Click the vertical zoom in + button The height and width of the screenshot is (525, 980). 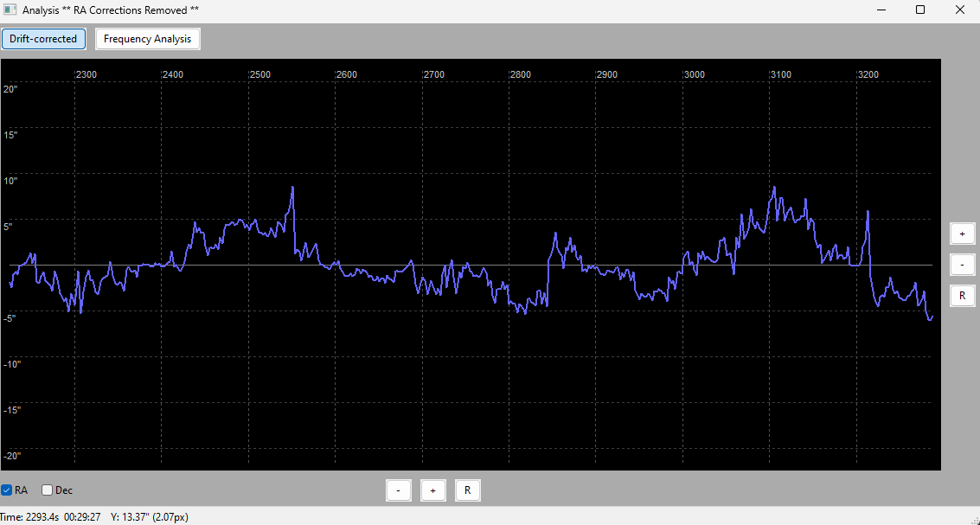(962, 234)
